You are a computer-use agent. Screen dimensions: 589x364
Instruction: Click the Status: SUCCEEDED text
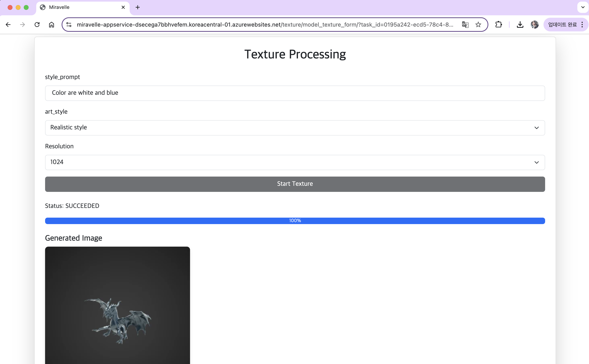coord(72,206)
